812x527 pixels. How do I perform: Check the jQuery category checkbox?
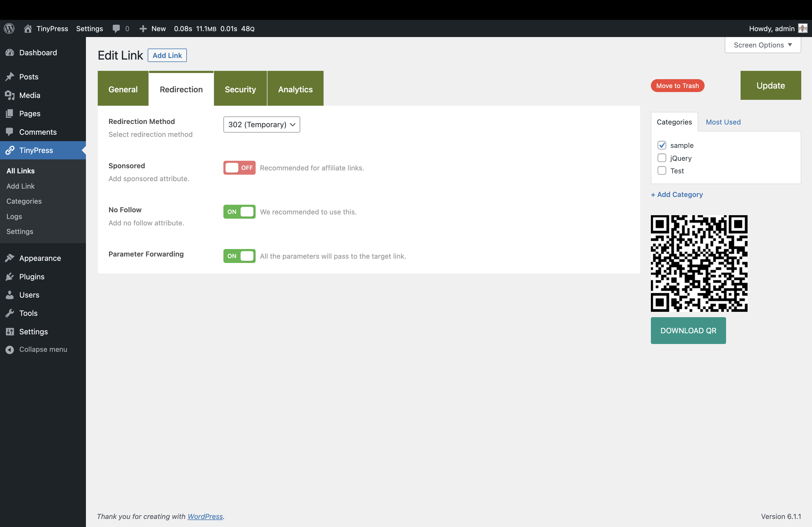662,158
